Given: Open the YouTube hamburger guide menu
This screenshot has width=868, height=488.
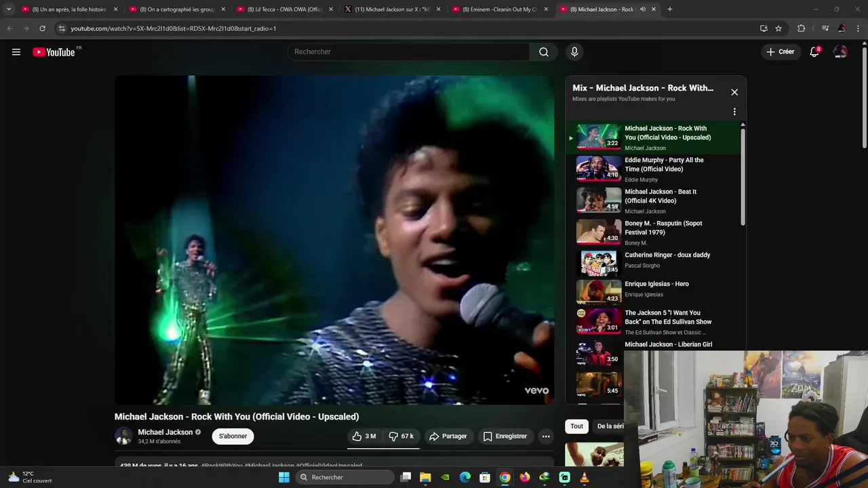Looking at the screenshot, I should coord(16,52).
